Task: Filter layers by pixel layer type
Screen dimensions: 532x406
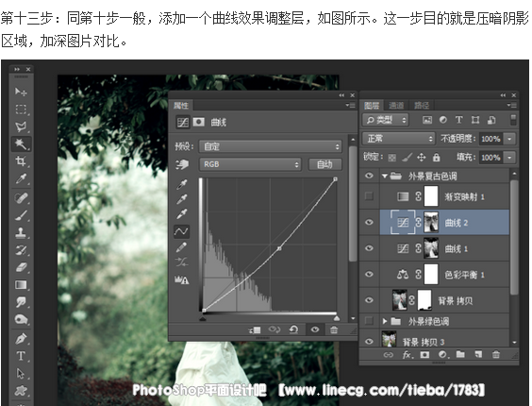Action: 427,120
